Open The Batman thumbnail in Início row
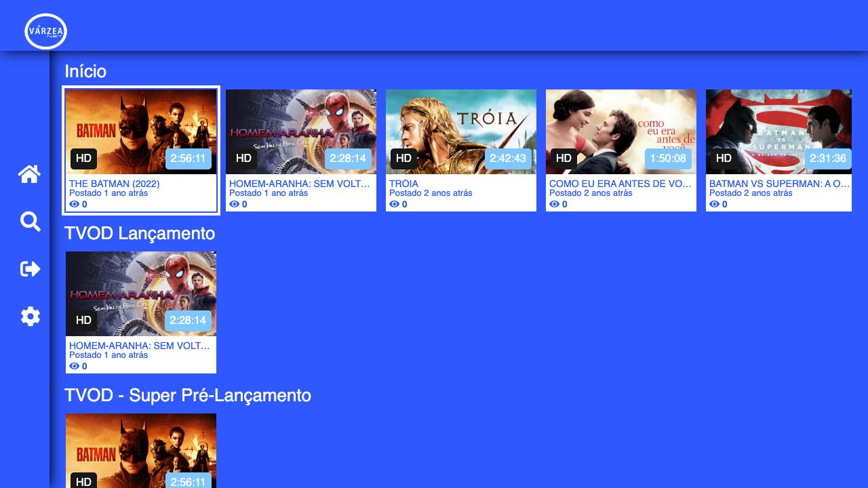Viewport: 868px width, 488px height. coord(141,131)
